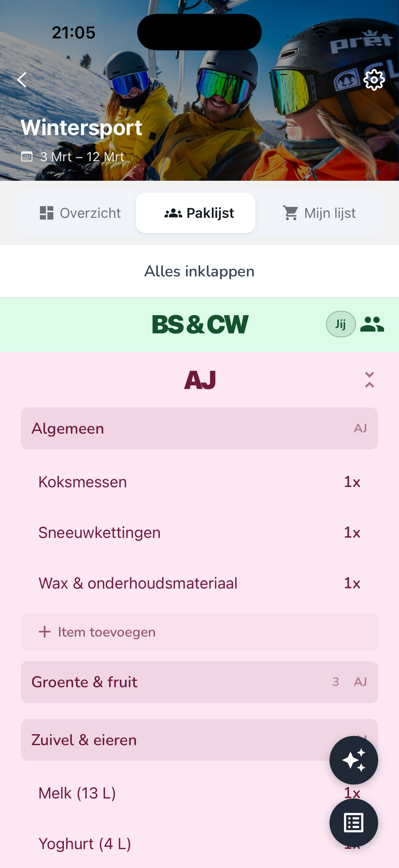Open the list overview floating button
Screen dimensions: 399x868
(x=354, y=823)
